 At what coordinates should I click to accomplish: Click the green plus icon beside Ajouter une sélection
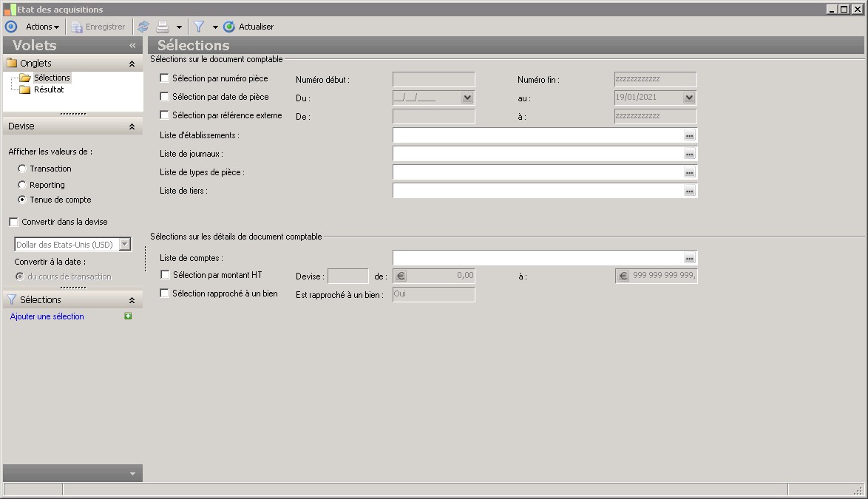coord(128,316)
